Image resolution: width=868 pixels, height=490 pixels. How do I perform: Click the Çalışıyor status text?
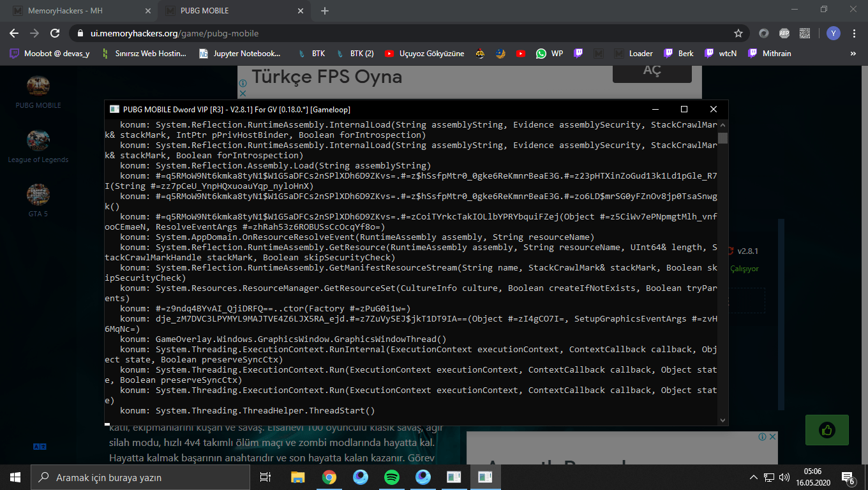744,269
